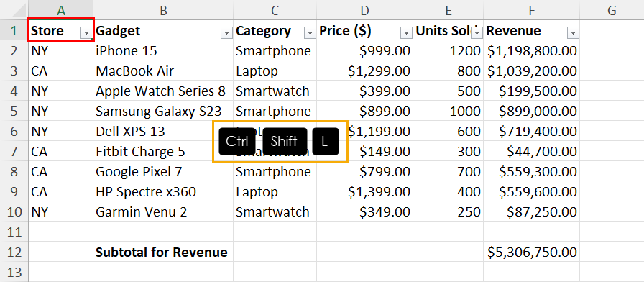Click the $899.00 price cell
This screenshot has width=644, height=282.
pos(364,111)
